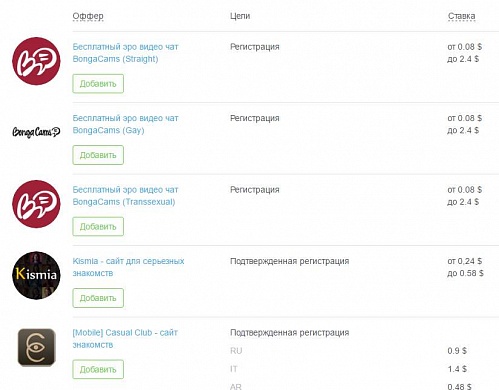Open the Kismia dating site offer link
The image size is (499, 390).
[128, 267]
